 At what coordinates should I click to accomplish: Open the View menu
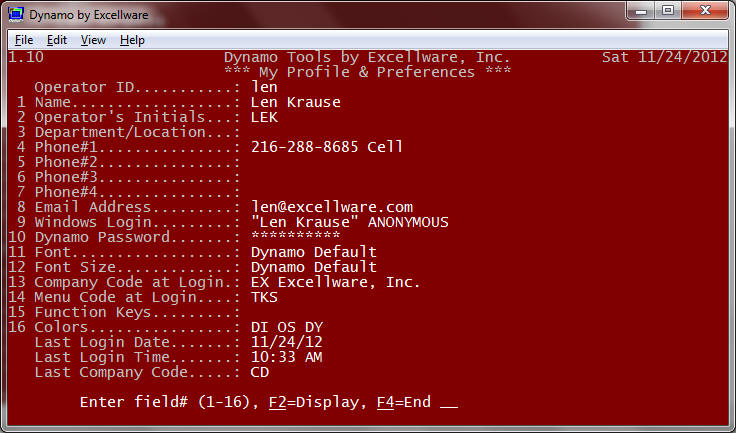[x=93, y=40]
